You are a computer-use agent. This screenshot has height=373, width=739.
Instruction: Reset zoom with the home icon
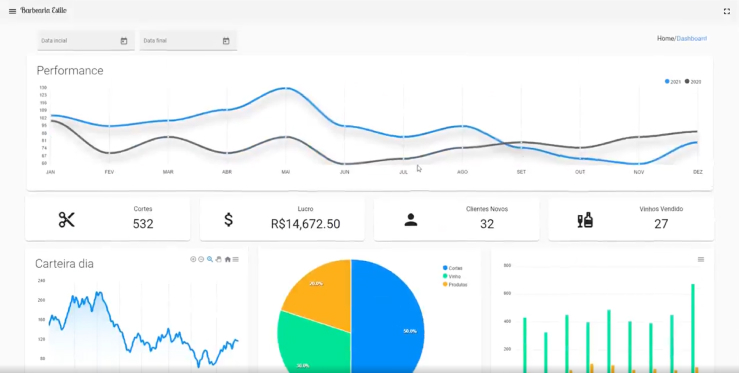228,259
